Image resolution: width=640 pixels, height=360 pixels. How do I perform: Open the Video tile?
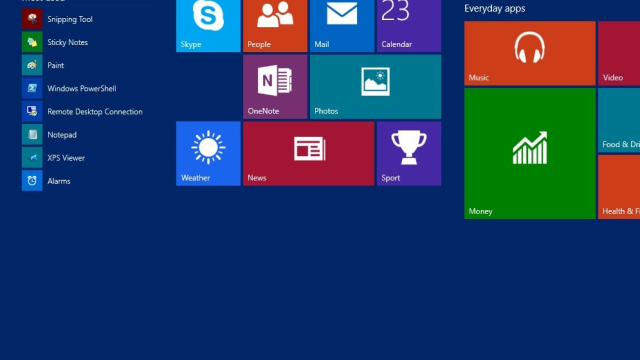(619, 53)
